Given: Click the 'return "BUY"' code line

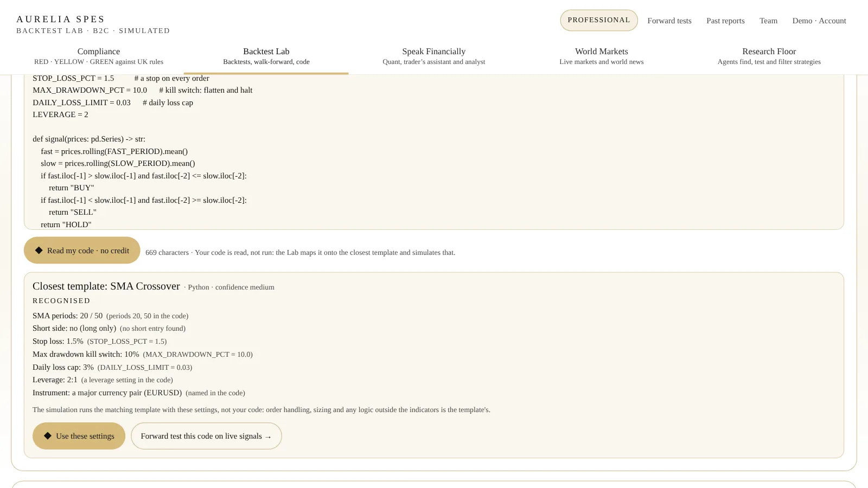Looking at the screenshot, I should [x=72, y=188].
